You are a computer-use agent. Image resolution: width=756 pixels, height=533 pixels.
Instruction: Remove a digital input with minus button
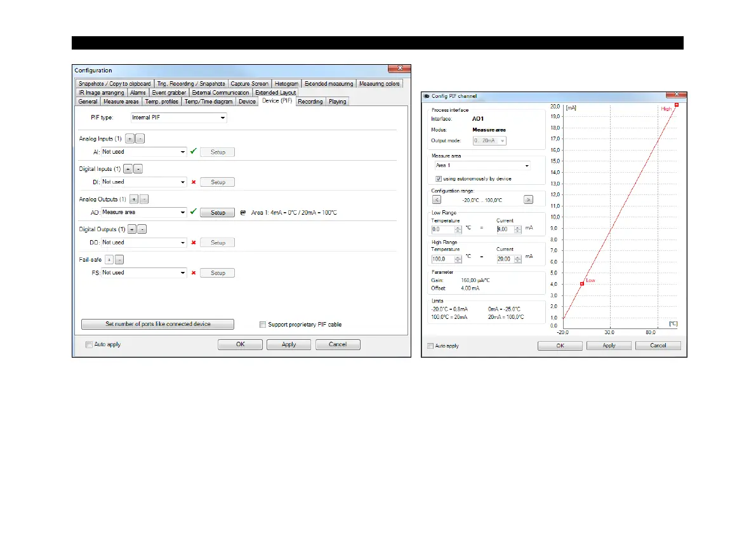point(138,170)
